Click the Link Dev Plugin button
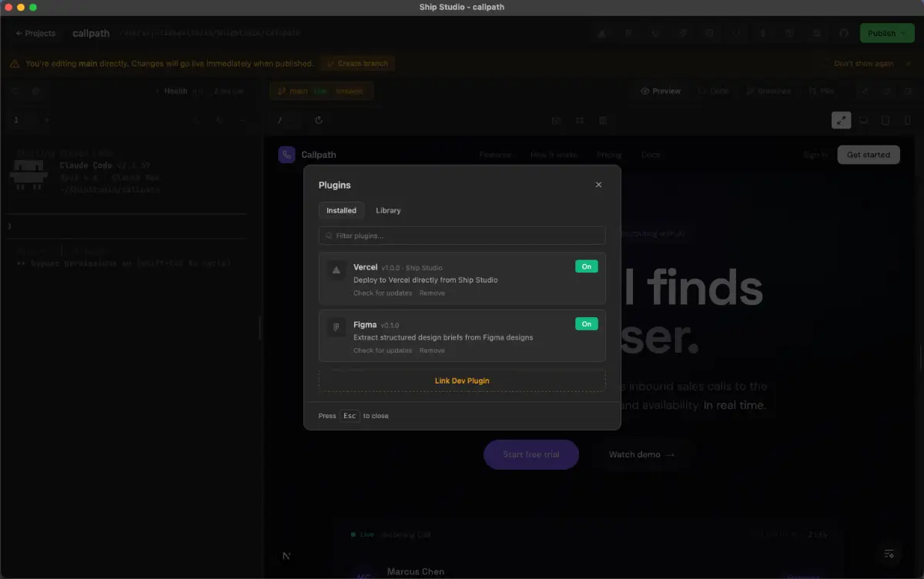This screenshot has width=924, height=579. 462,380
